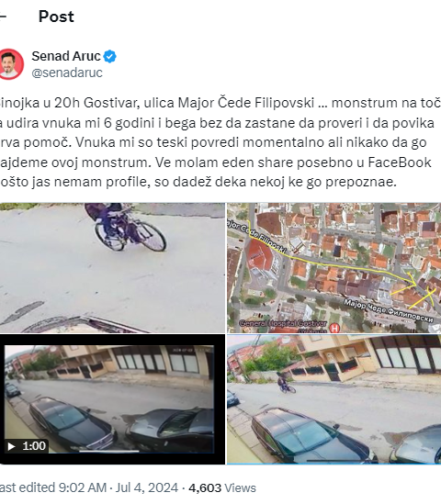This screenshot has width=441, height=504.
Task: Click the Post heading at the top
Action: [x=56, y=17]
